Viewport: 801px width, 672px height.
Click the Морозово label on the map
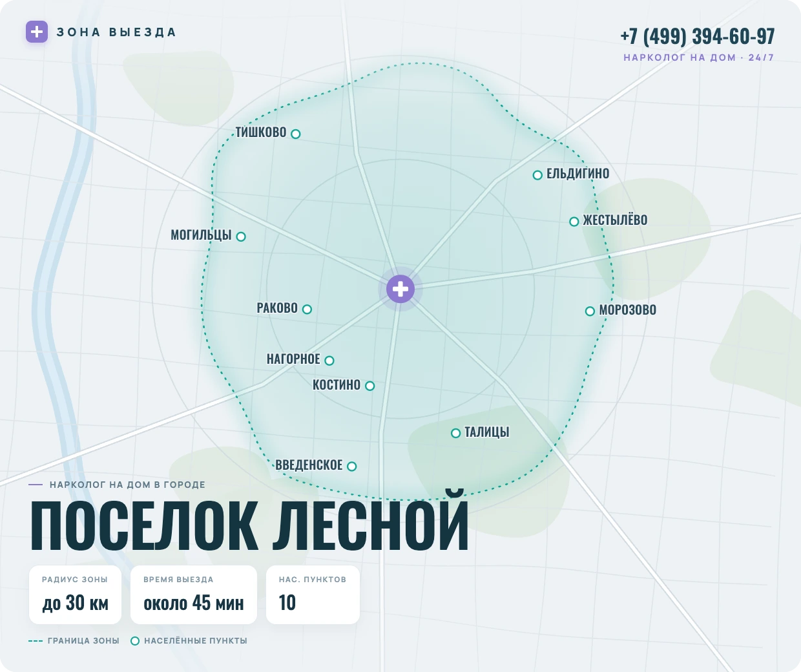(x=628, y=310)
